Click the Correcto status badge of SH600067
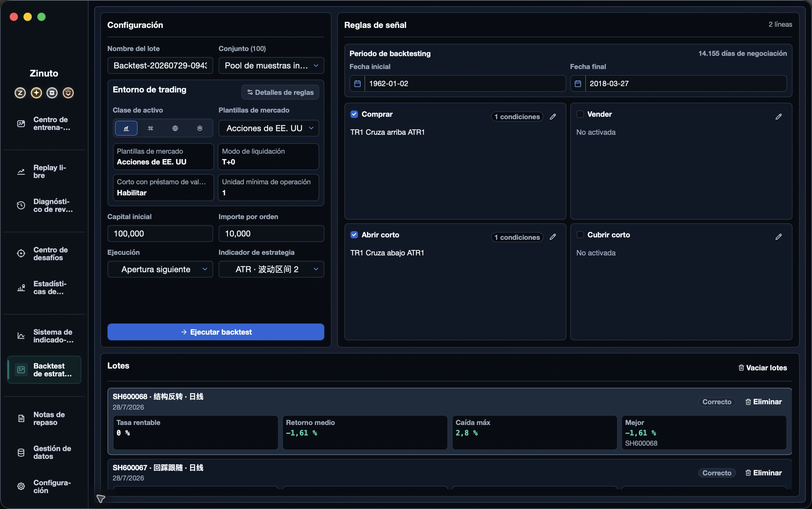The height and width of the screenshot is (509, 812). 717,473
